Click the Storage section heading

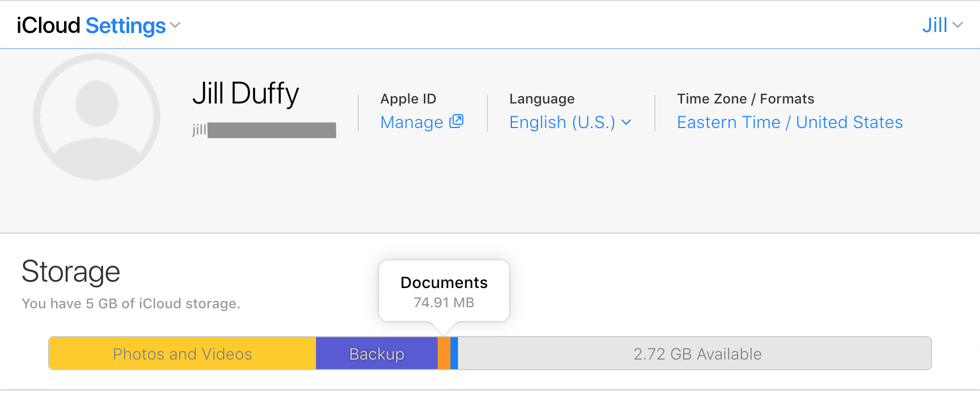pos(71,272)
